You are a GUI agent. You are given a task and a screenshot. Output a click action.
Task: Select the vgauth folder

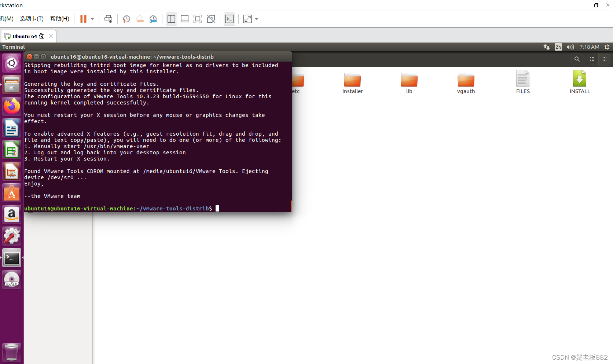466,83
